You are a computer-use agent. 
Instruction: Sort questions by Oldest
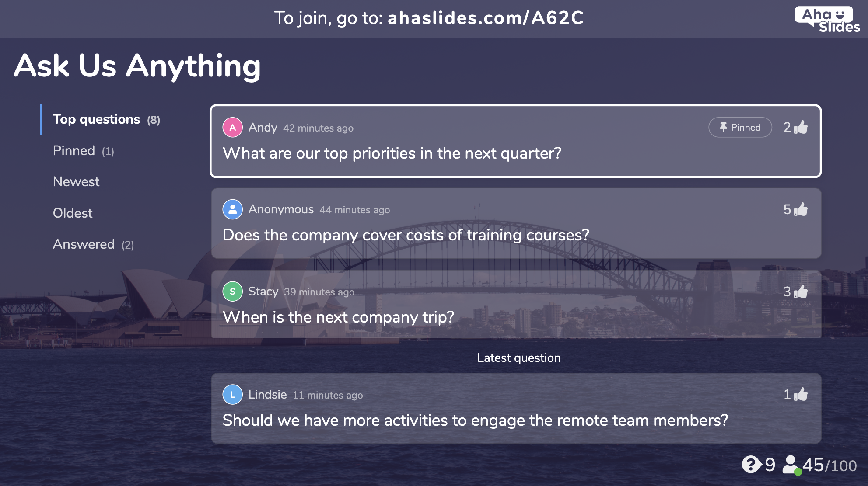pos(73,213)
